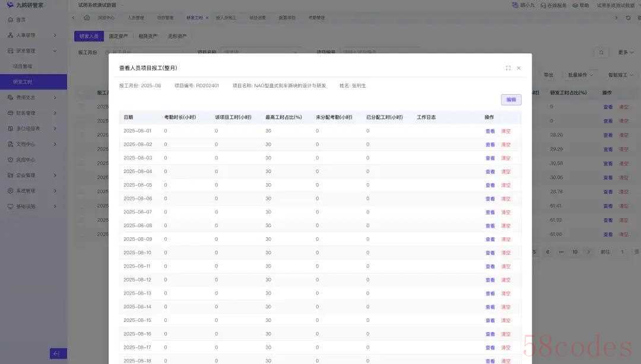
Task: Click the search icon button beside 更多
Action: [601, 53]
